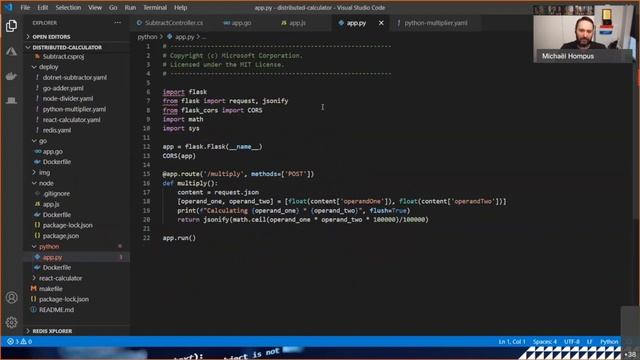Open the Go menu
640x360 pixels.
point(113,7)
